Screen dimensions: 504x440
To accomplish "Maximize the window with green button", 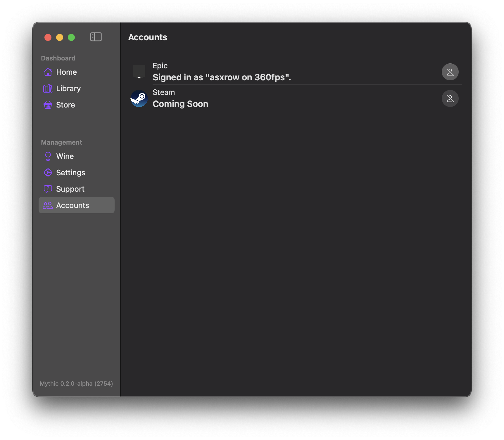I will point(71,37).
